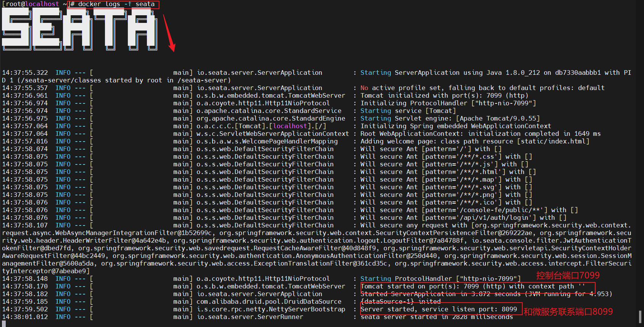Click the pattern='/**/*.map' secure line

[x=446, y=179]
